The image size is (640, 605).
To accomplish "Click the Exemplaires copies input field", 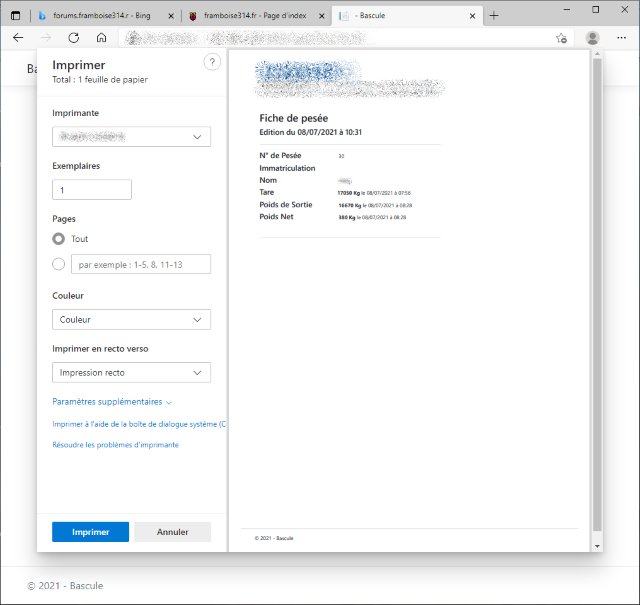I will tap(92, 190).
